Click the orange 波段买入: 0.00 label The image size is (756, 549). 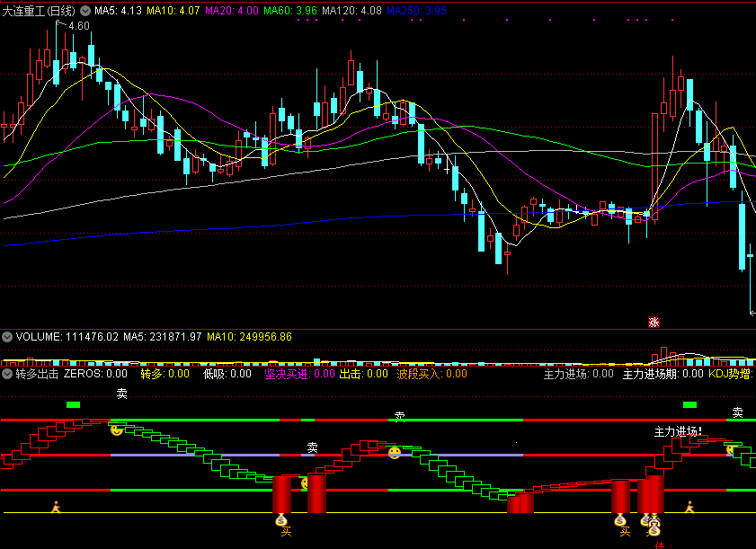[x=432, y=374]
